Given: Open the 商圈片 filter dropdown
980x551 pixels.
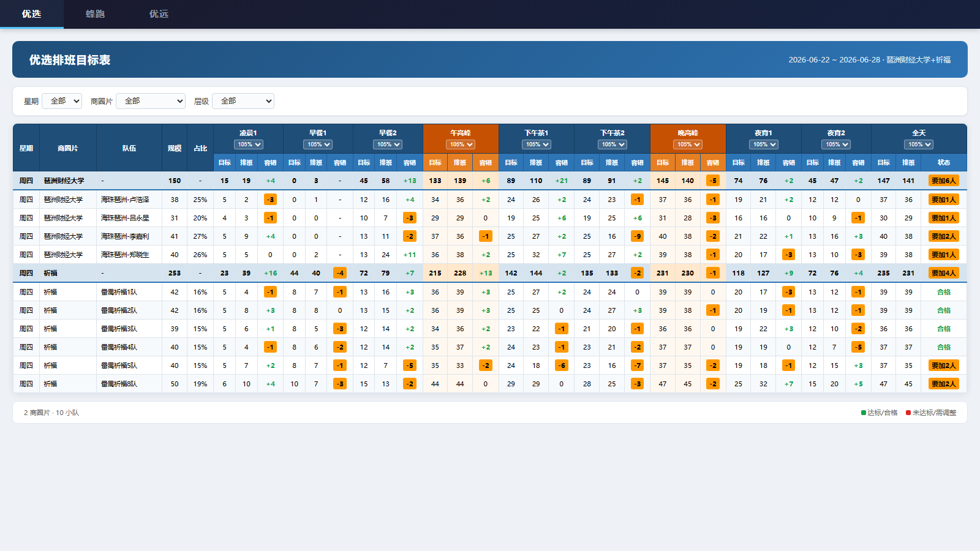Looking at the screenshot, I should [151, 101].
